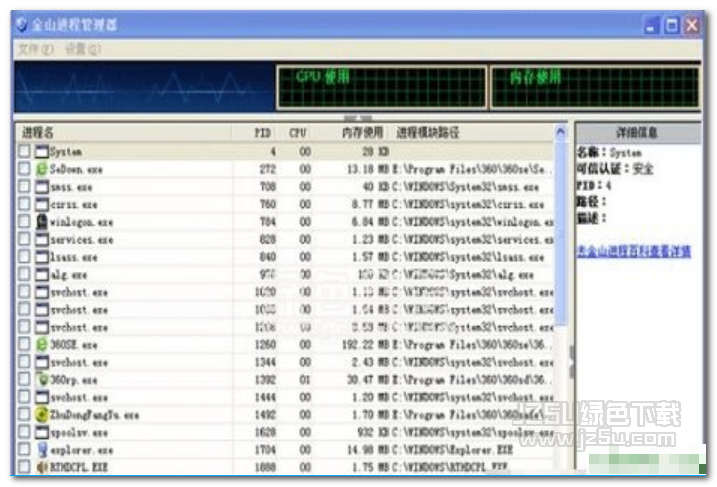Click the RTHDCPL.EXE speaker icon

pyautogui.click(x=42, y=467)
